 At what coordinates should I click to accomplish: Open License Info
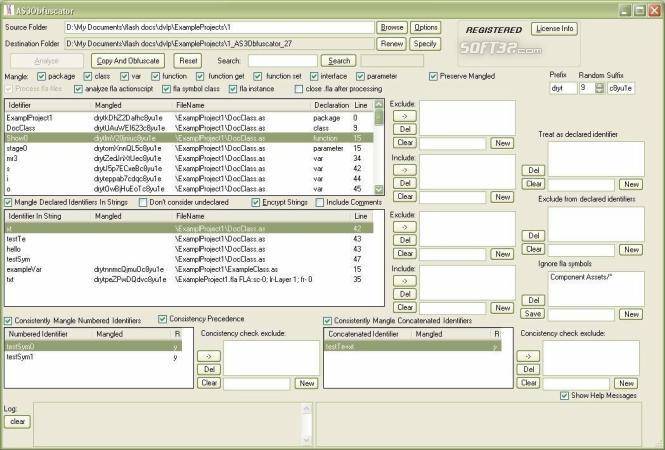pos(554,29)
